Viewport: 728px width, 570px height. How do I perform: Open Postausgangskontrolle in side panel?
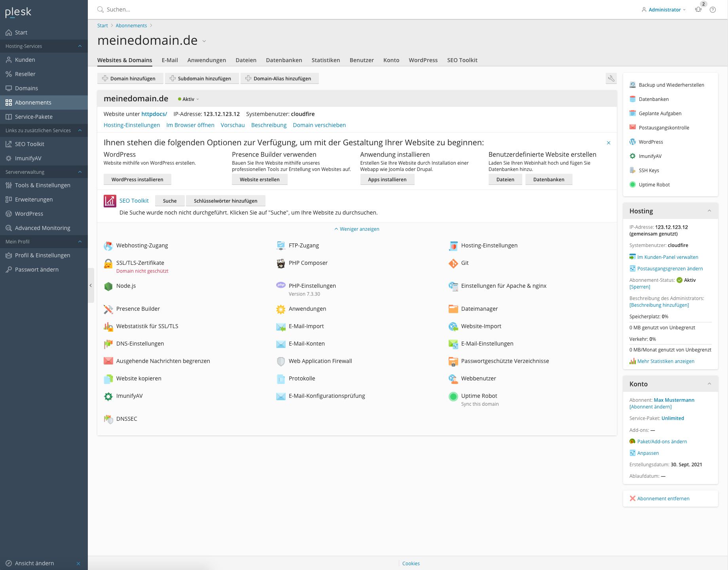(x=664, y=128)
